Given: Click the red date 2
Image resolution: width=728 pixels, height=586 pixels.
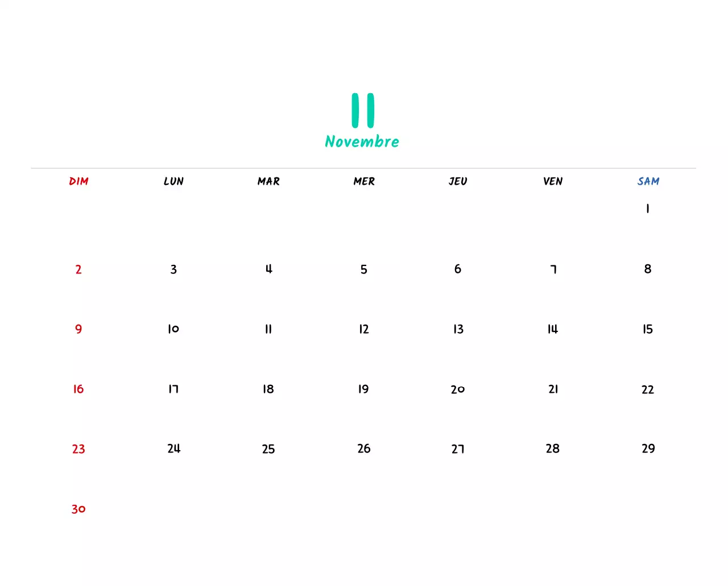Looking at the screenshot, I should pyautogui.click(x=78, y=269).
